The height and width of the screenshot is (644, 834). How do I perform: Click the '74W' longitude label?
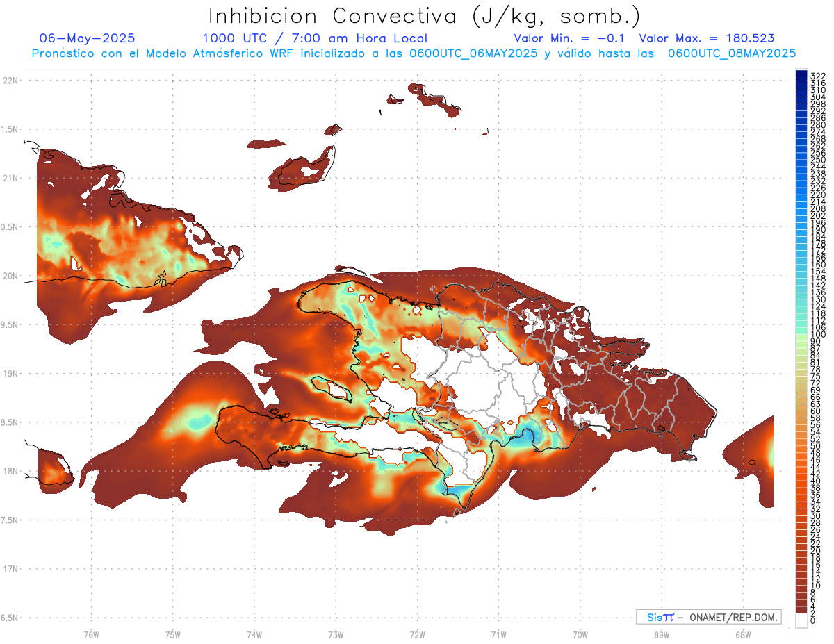(x=254, y=634)
